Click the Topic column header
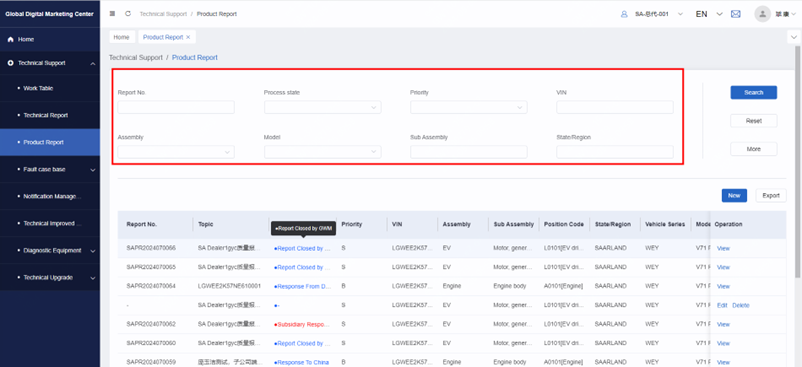The image size is (802, 367). tap(206, 224)
